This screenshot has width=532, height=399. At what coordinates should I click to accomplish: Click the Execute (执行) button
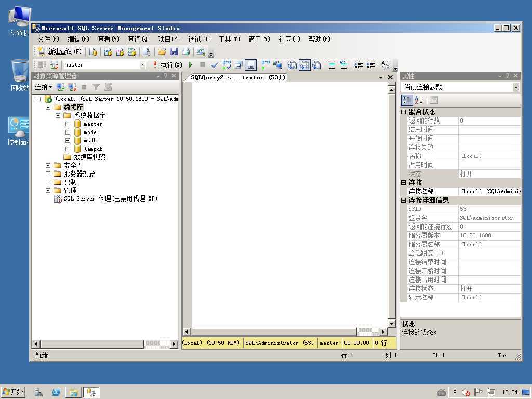pyautogui.click(x=167, y=65)
